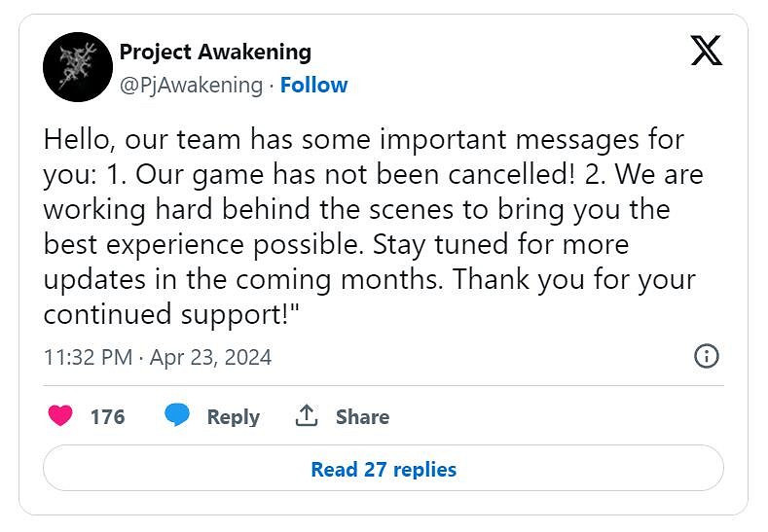Click the share upload arrow icon

(x=307, y=416)
